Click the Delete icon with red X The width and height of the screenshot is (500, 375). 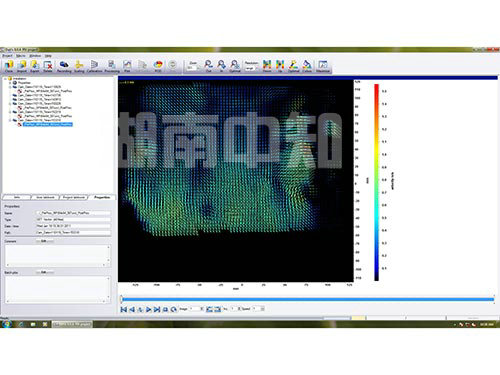pos(48,66)
